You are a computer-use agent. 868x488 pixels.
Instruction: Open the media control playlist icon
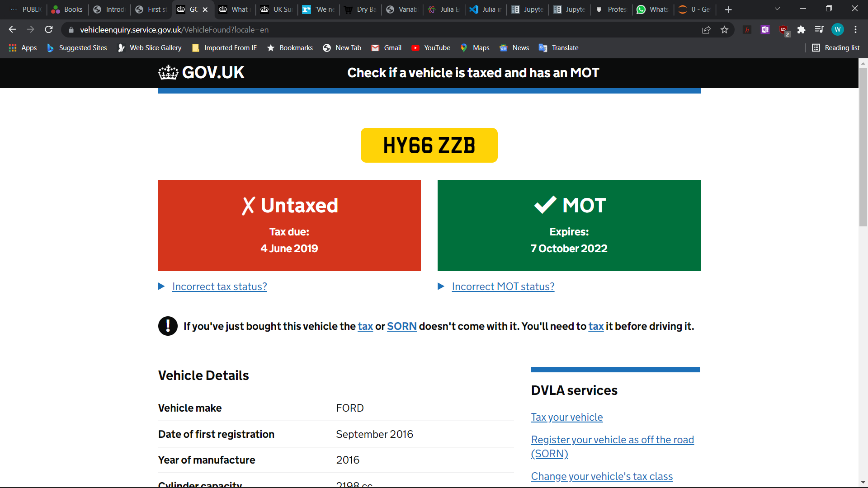[819, 30]
